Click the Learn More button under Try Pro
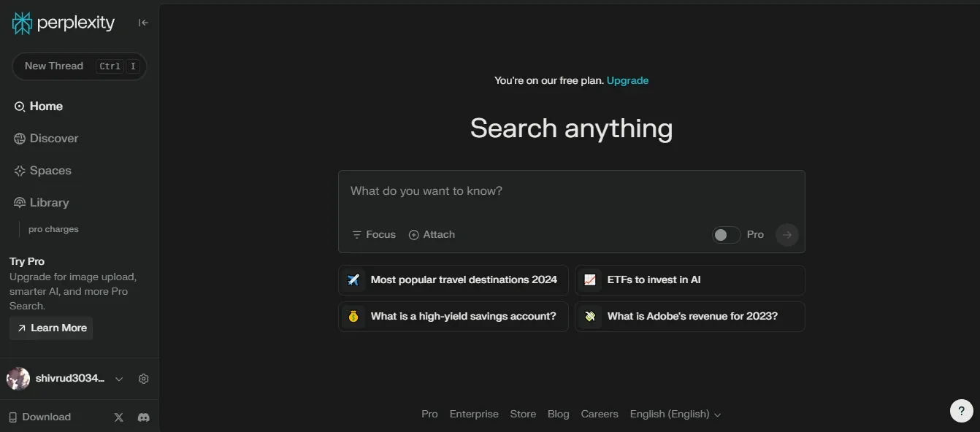Image resolution: width=980 pixels, height=432 pixels. coord(51,328)
